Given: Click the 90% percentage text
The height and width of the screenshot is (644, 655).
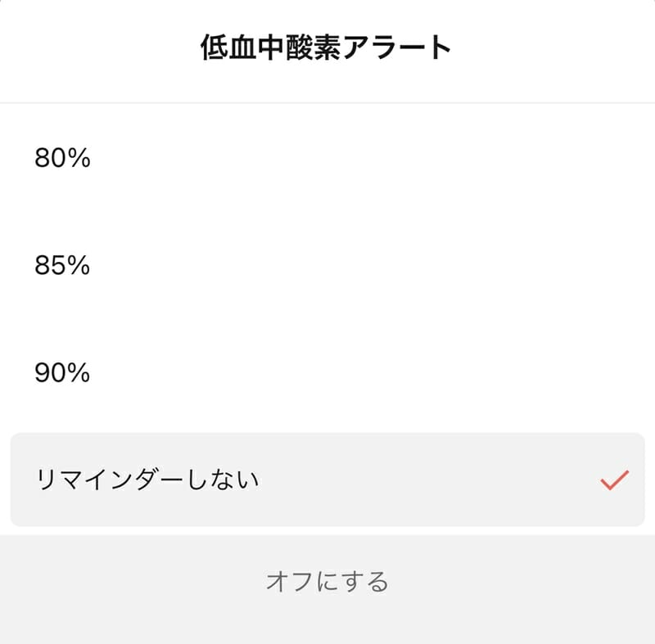Looking at the screenshot, I should click(x=62, y=373).
